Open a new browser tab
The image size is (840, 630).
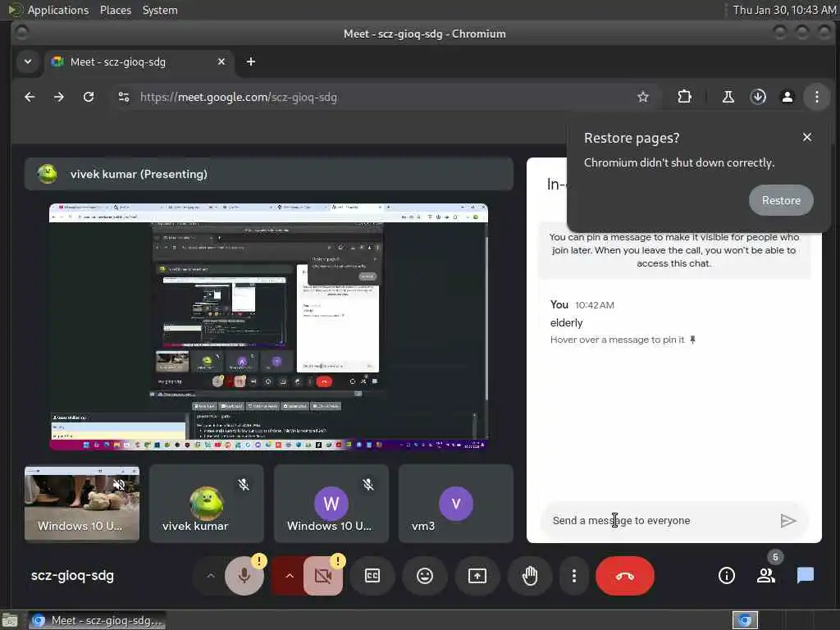pos(251,62)
